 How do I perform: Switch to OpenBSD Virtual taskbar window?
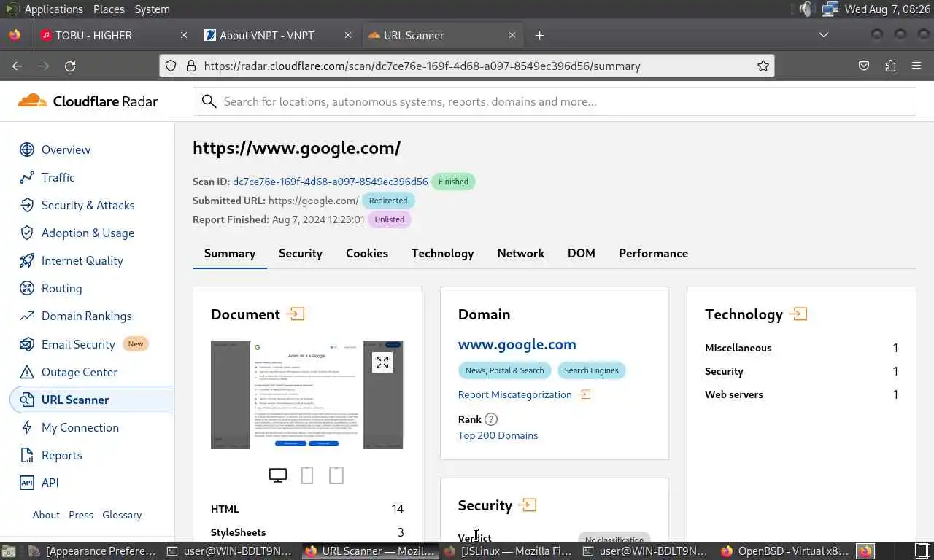pyautogui.click(x=784, y=551)
